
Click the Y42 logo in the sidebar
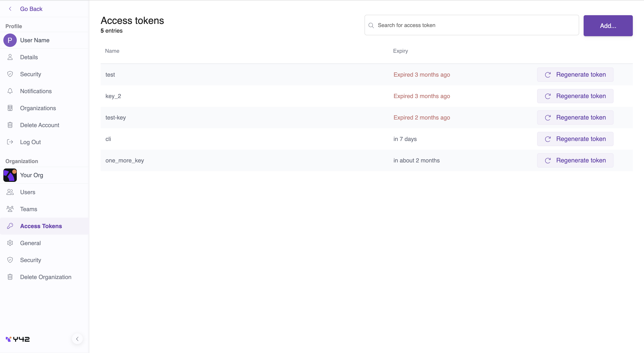pyautogui.click(x=17, y=339)
